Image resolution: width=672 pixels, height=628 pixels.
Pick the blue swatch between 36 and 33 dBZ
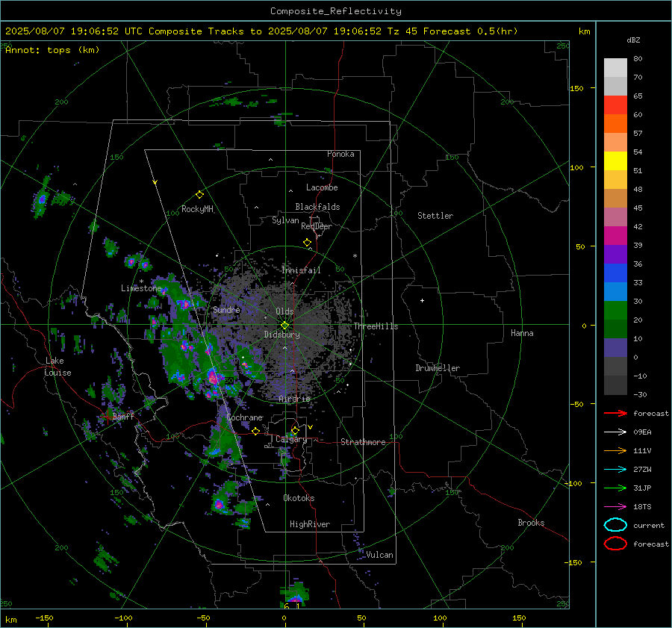(615, 273)
